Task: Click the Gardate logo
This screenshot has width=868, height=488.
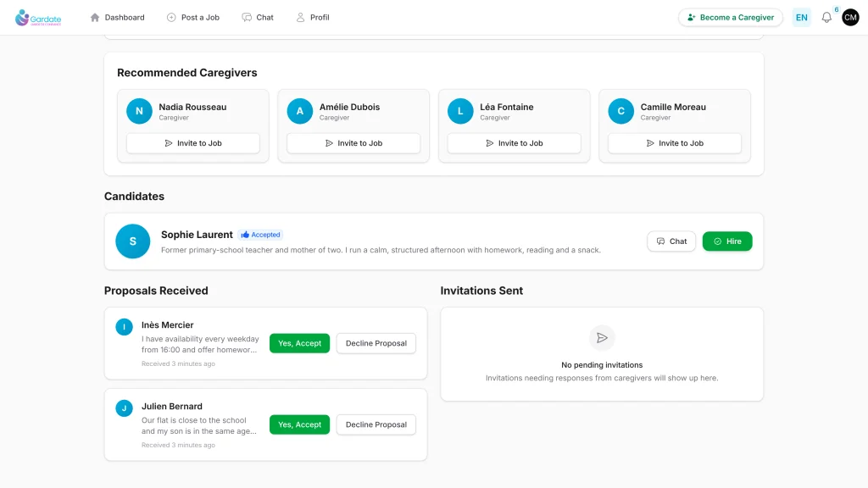Action: [38, 18]
